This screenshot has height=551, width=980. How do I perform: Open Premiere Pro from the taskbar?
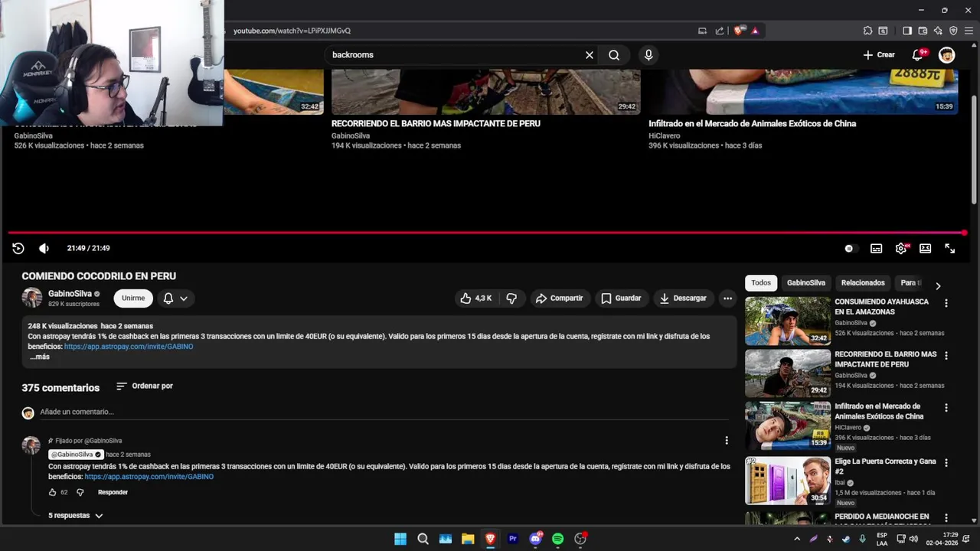[x=513, y=539]
